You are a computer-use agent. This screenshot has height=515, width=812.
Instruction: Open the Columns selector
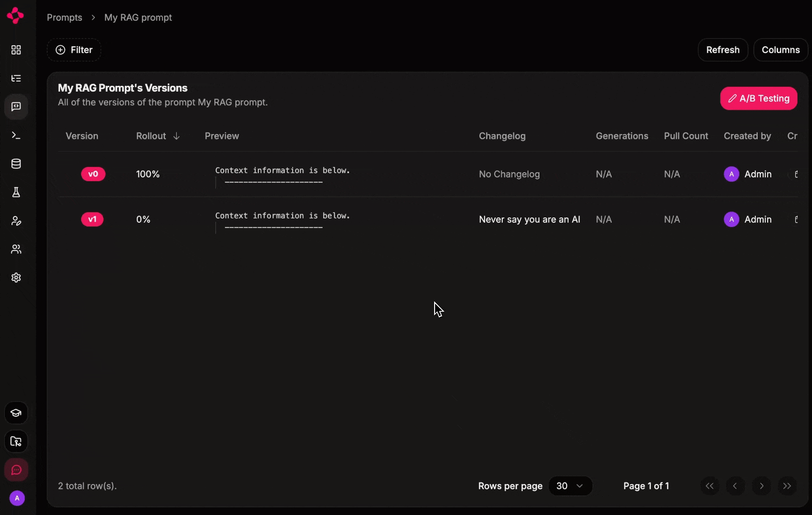coord(781,50)
